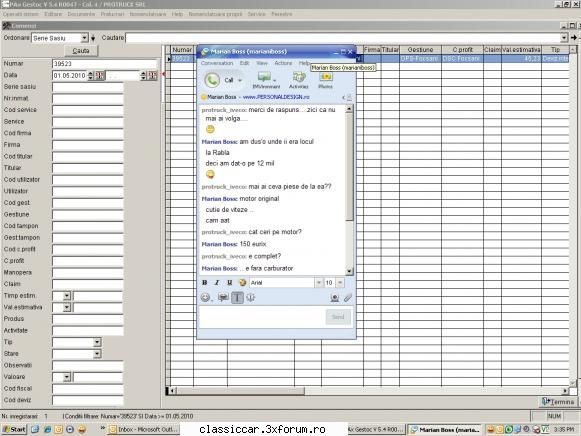Image resolution: width=581 pixels, height=436 pixels.
Task: Click the chat message input box
Action: pos(262,317)
